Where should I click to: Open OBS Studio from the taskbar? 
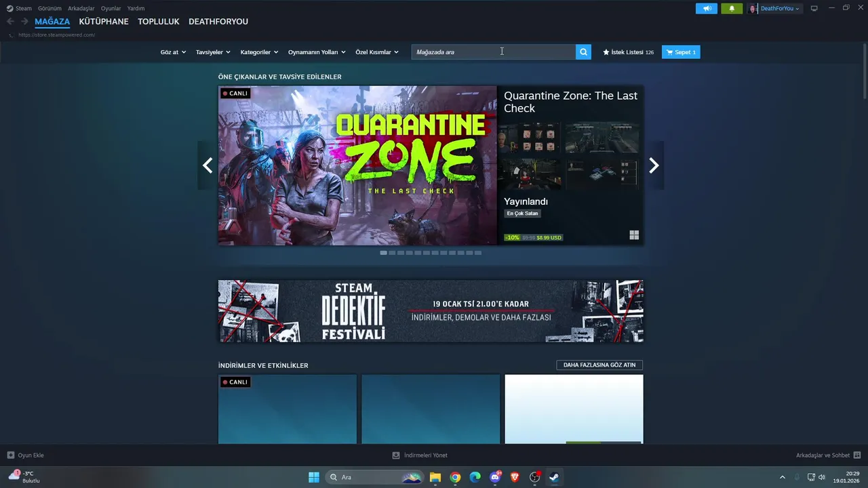[534, 477]
